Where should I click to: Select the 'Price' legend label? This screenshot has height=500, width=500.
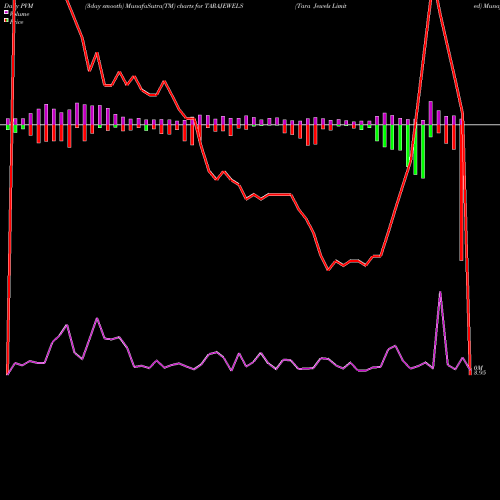click(16, 22)
